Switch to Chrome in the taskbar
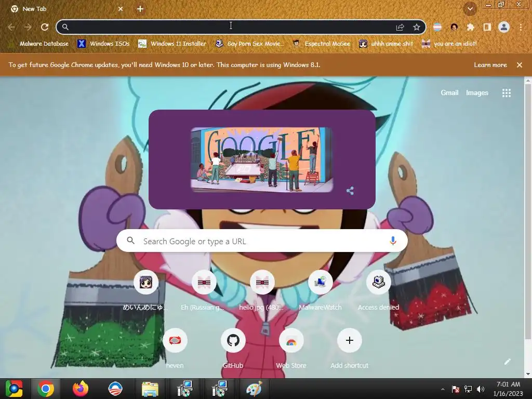532x399 pixels. pyautogui.click(x=46, y=389)
